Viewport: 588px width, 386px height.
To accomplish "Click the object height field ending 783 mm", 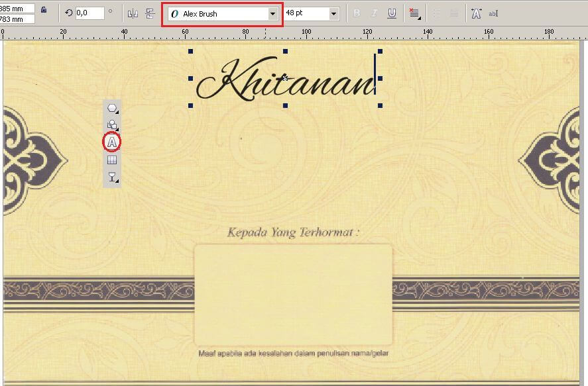I will tap(17, 19).
